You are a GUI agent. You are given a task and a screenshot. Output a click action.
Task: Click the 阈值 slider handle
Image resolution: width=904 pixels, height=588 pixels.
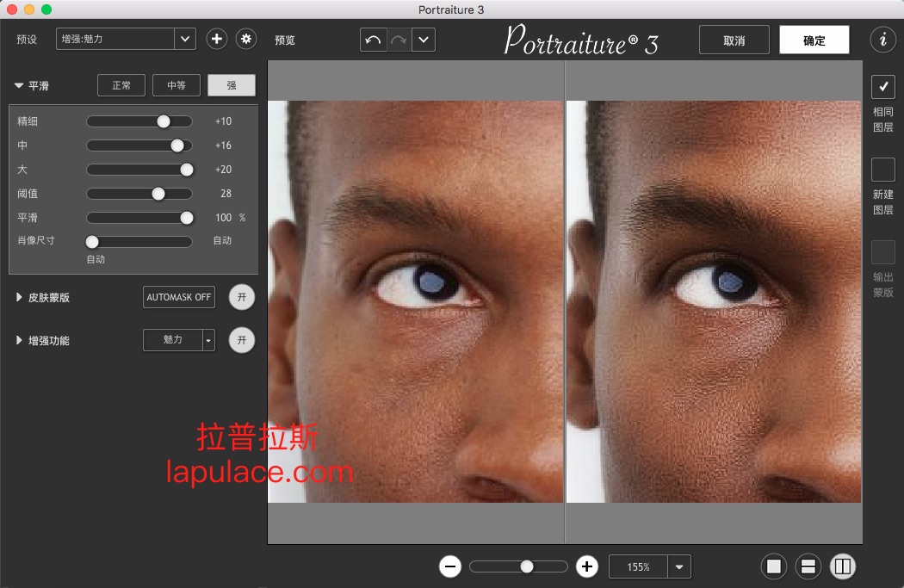(x=158, y=194)
